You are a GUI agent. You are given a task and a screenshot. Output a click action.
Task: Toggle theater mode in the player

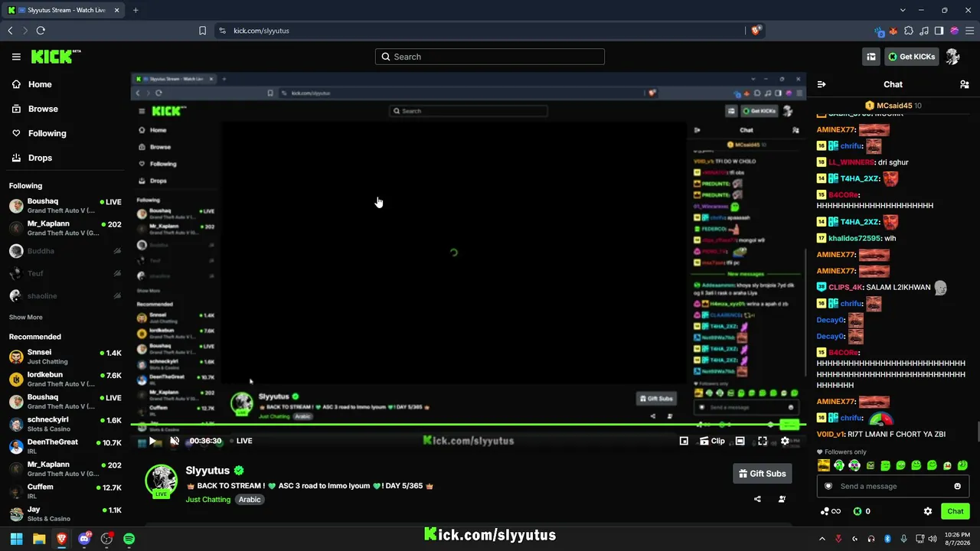[x=740, y=441]
